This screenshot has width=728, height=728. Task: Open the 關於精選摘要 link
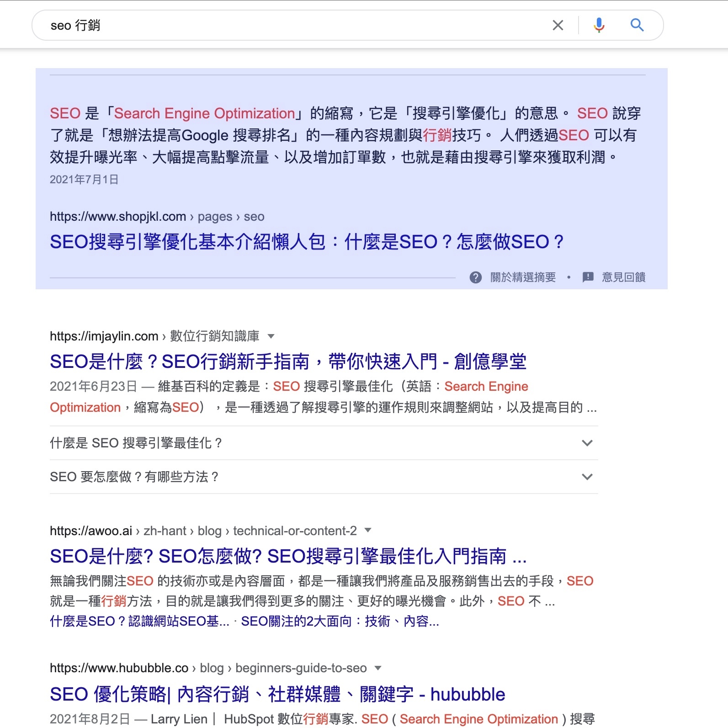point(523,277)
